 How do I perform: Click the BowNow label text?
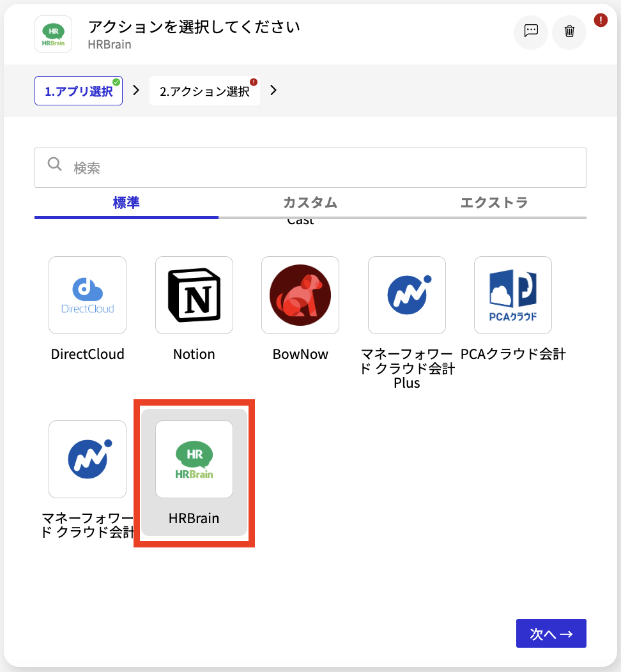point(300,354)
